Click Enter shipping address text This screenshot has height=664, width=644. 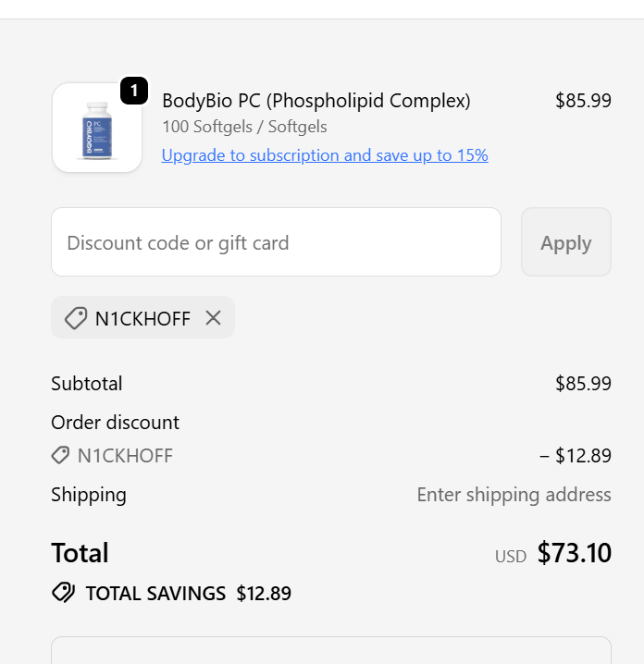click(514, 495)
